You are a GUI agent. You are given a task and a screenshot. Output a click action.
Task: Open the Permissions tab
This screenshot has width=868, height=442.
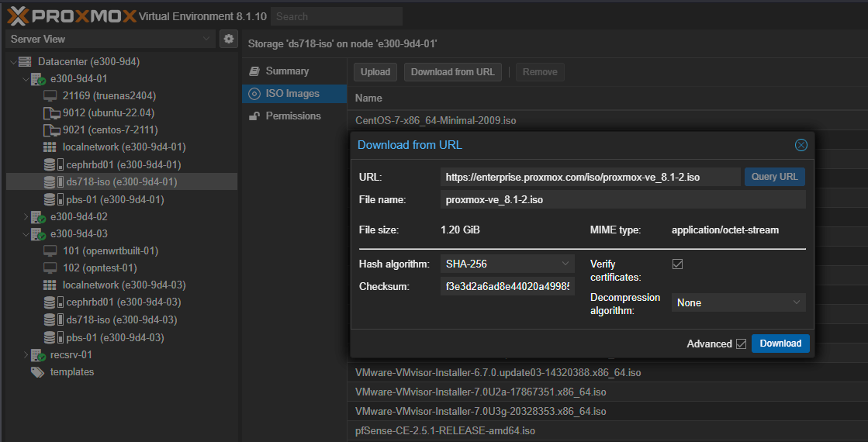pyautogui.click(x=295, y=116)
